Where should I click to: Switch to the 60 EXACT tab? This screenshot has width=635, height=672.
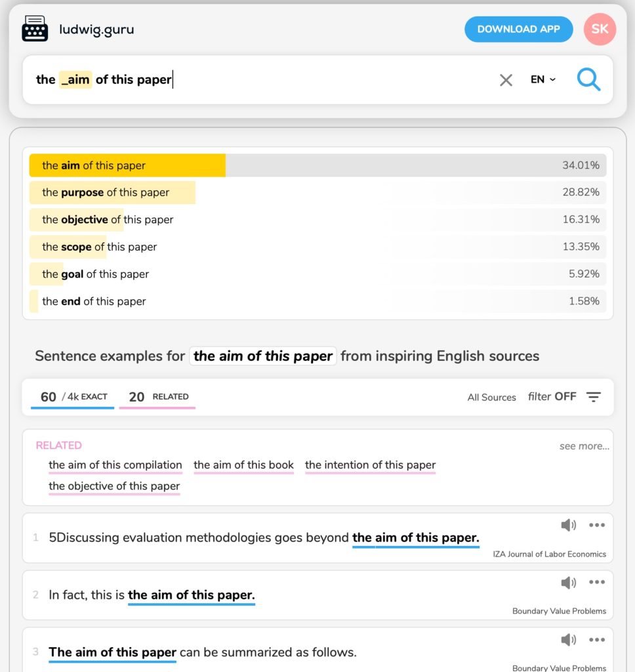(73, 396)
